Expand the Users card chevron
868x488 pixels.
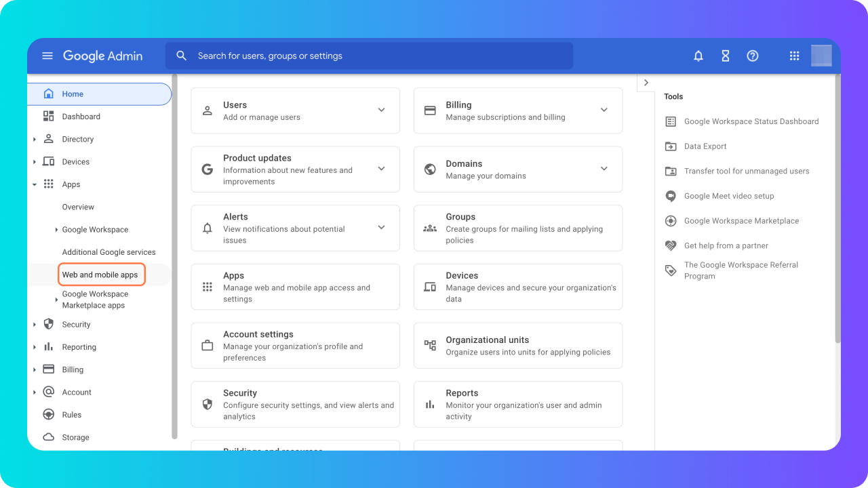click(x=381, y=110)
